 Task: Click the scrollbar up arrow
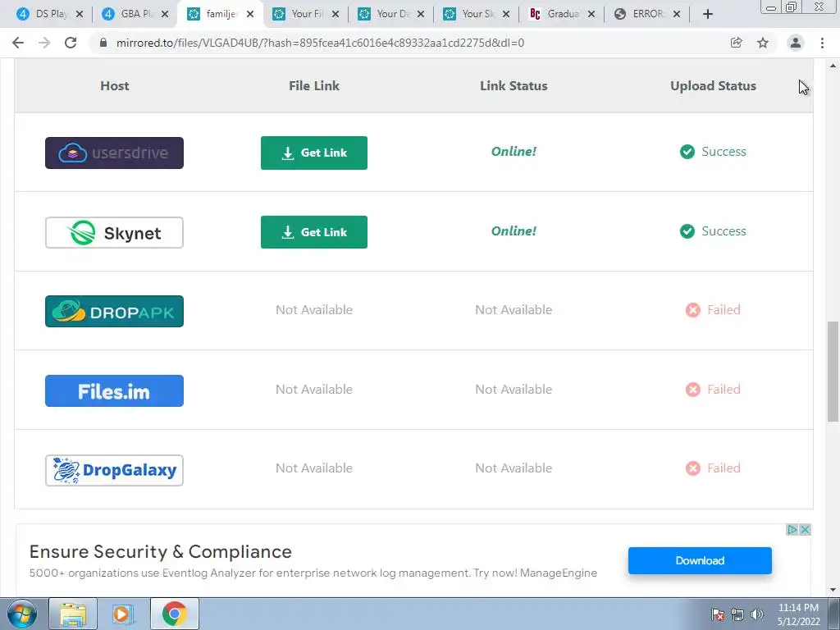coord(833,66)
